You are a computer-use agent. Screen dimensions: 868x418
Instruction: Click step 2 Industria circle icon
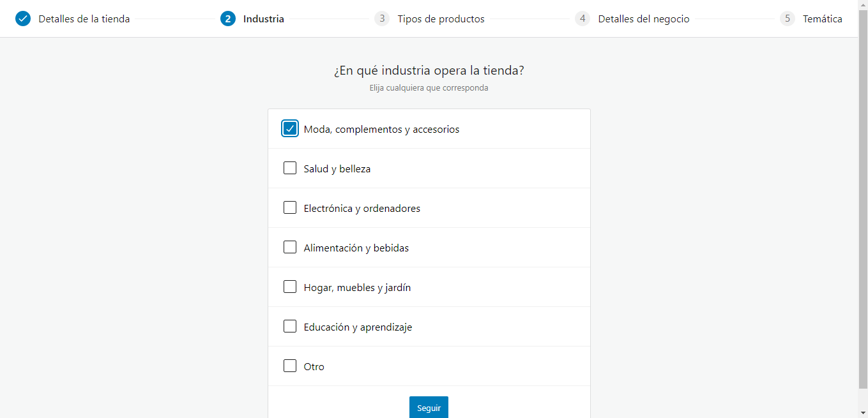227,19
